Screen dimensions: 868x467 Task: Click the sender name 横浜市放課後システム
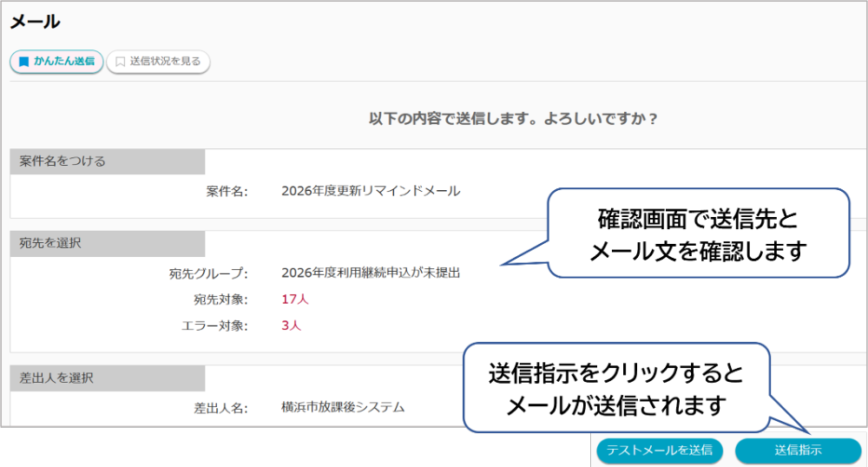tap(343, 407)
